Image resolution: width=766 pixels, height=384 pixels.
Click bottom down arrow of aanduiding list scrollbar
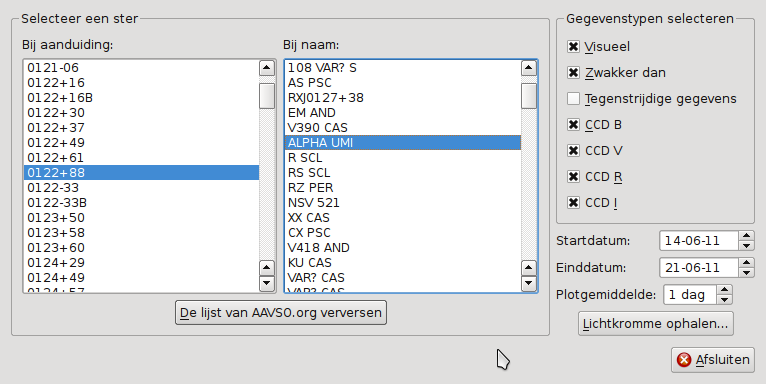[x=267, y=283]
